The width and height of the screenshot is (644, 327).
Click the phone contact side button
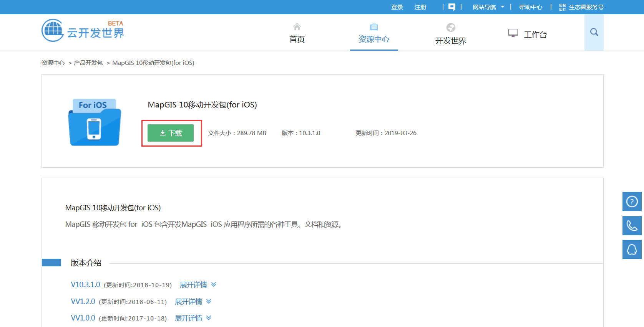(632, 226)
